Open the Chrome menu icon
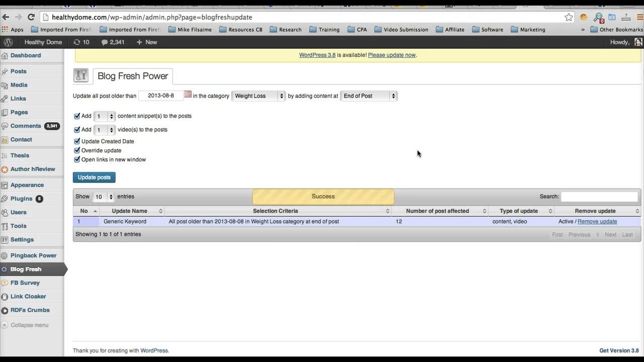644x362 pixels. [639, 17]
